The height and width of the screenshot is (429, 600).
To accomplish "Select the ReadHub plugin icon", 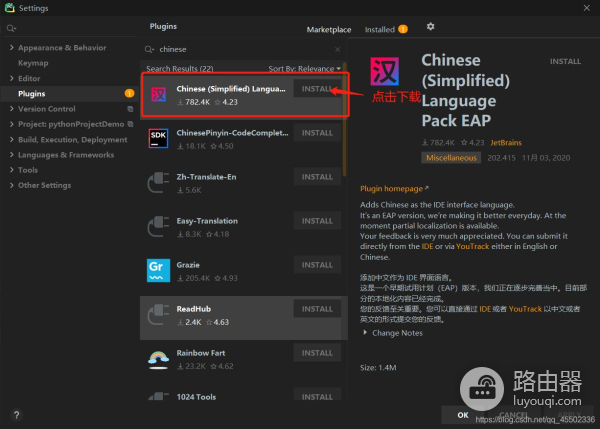I will [158, 314].
